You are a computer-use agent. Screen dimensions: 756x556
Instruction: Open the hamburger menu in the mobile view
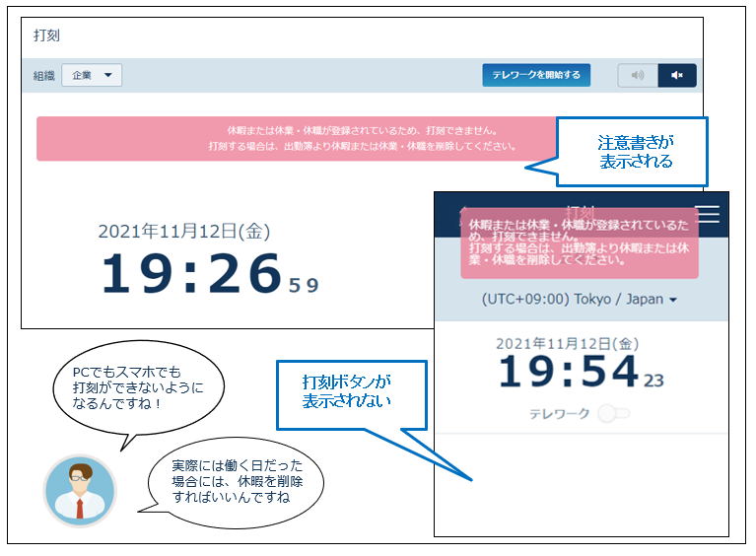(708, 214)
